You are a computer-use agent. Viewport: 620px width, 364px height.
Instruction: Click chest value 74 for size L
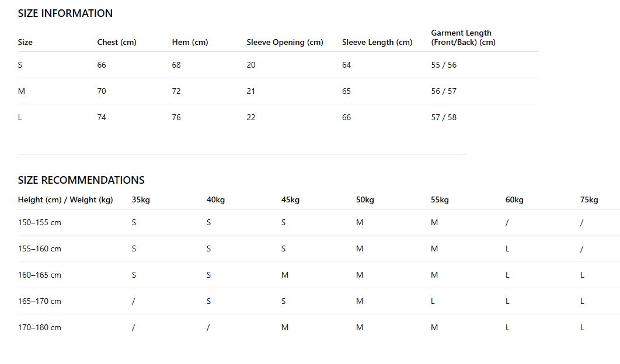point(102,117)
